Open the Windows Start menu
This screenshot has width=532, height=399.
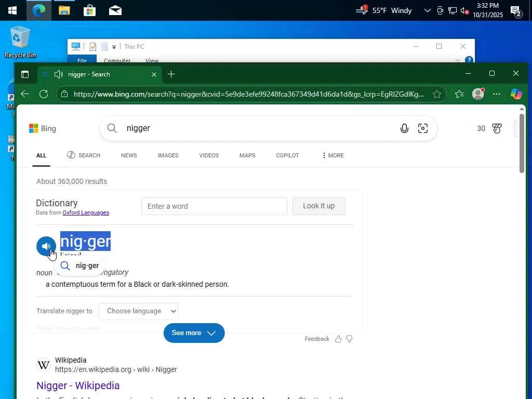12,10
